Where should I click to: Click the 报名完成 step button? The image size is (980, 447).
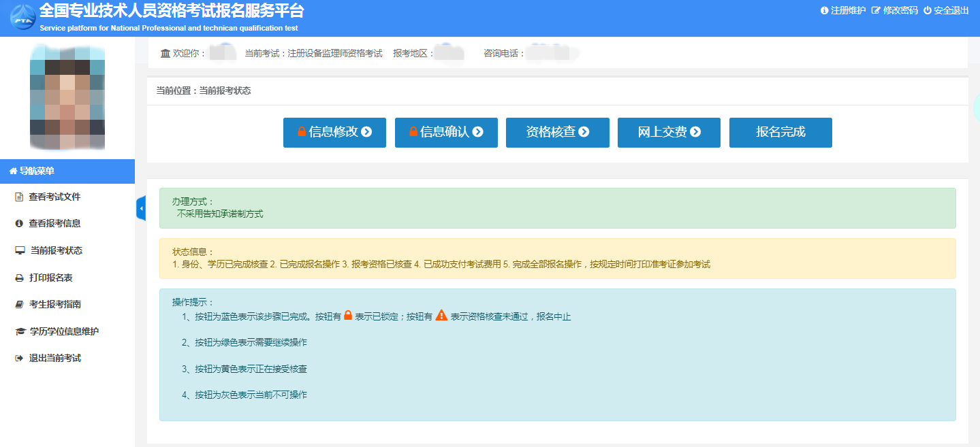(x=780, y=132)
